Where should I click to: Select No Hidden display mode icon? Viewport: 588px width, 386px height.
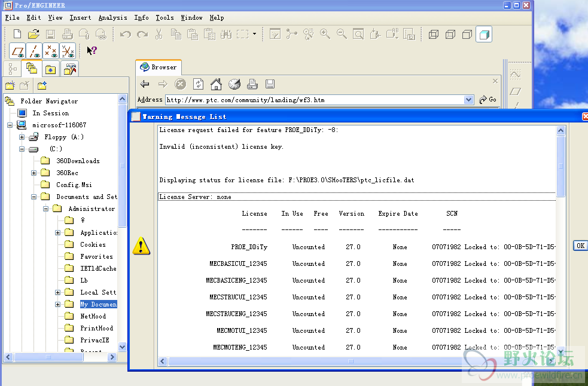point(467,35)
